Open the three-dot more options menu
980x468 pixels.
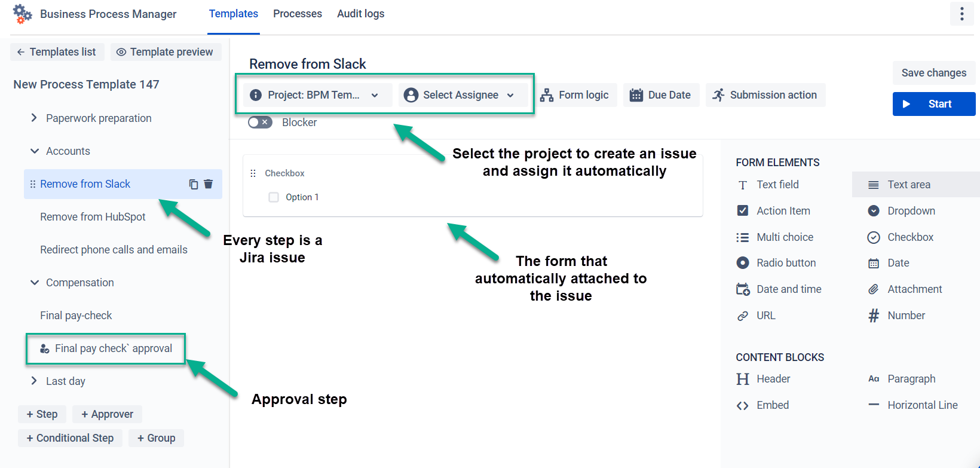(x=961, y=14)
